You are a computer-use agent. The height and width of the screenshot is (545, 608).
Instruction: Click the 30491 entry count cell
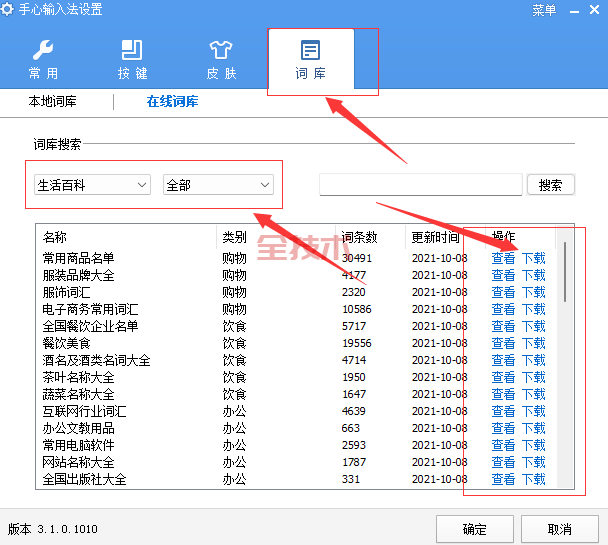coord(357,258)
